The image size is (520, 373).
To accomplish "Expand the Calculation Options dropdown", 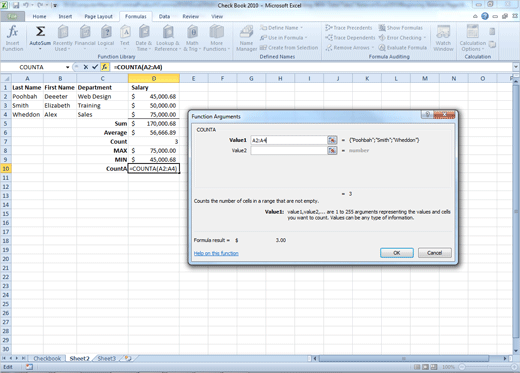I will click(x=473, y=38).
